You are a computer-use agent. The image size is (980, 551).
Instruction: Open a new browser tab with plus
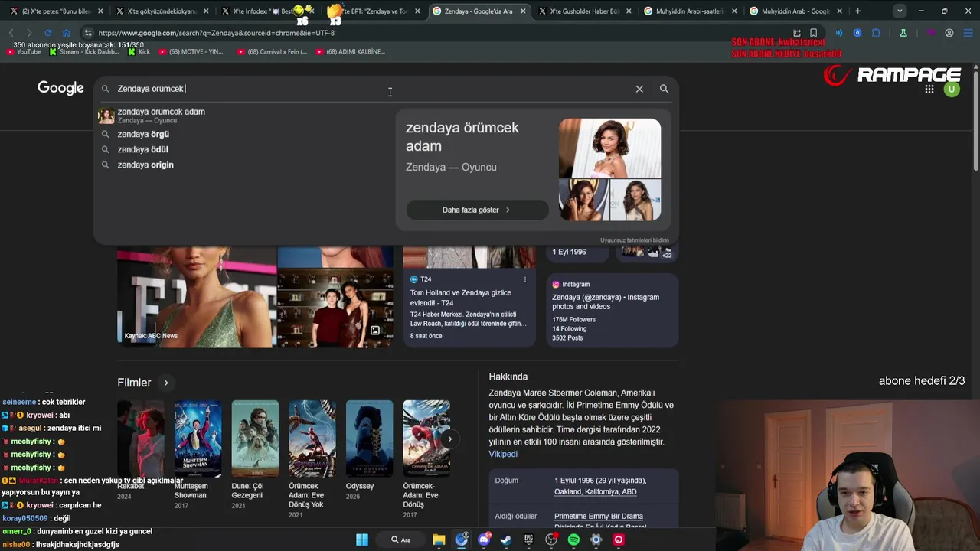point(857,11)
